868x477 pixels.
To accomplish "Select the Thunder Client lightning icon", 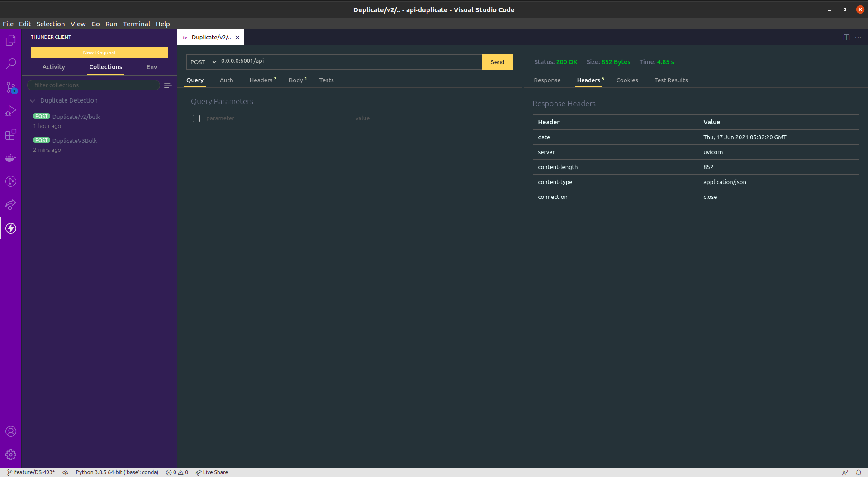I will tap(11, 228).
